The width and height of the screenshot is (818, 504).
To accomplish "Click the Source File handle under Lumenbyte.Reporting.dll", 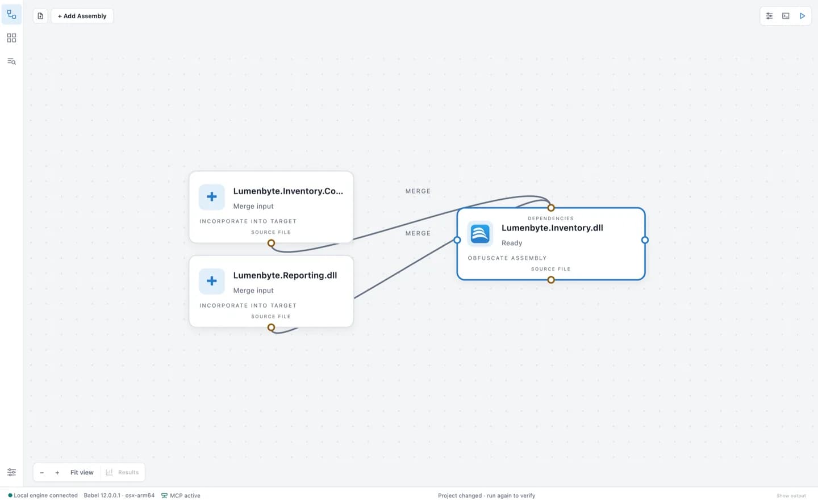I will click(x=271, y=327).
